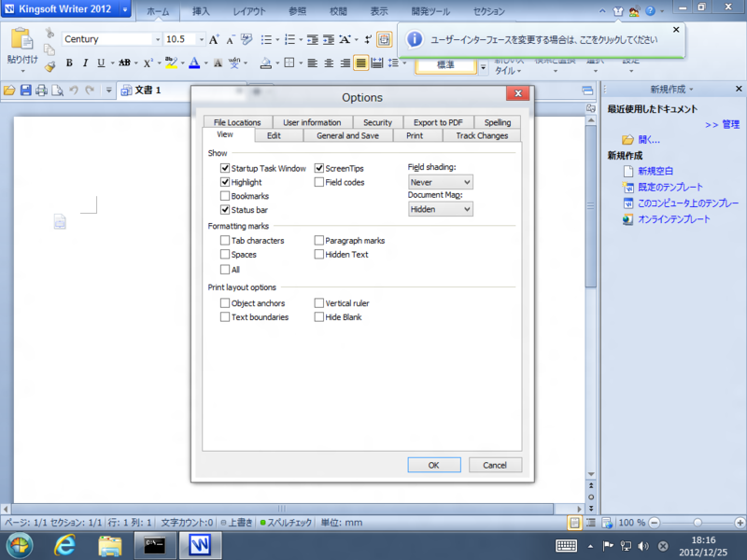Click the 新規空白 link
The width and height of the screenshot is (747, 560).
click(x=655, y=171)
